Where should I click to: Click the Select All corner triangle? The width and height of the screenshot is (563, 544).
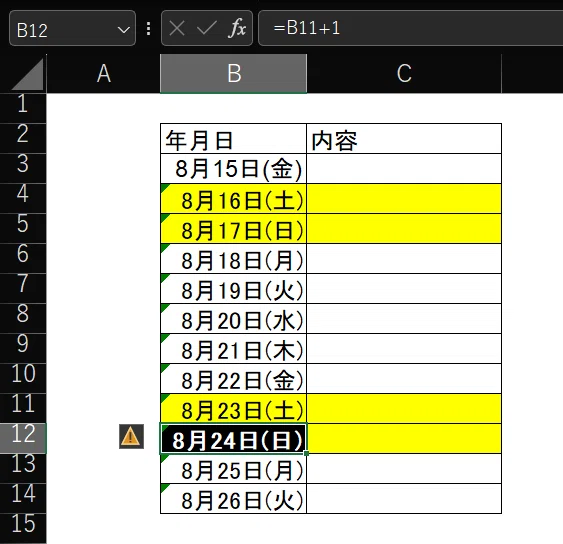pyautogui.click(x=28, y=74)
